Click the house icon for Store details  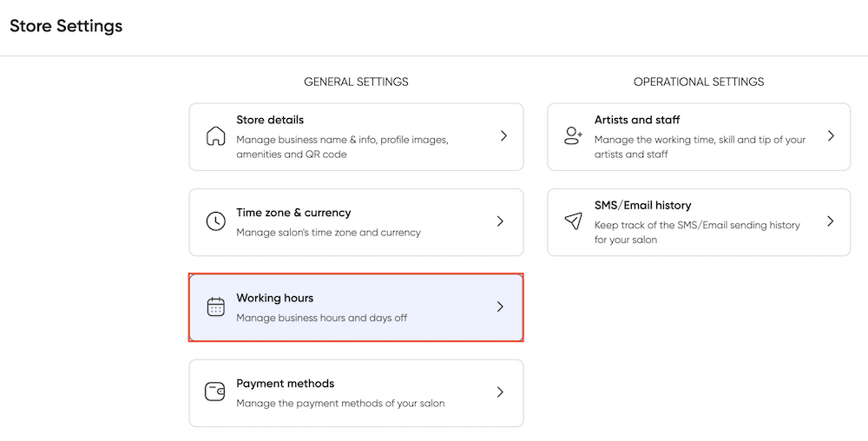[215, 135]
